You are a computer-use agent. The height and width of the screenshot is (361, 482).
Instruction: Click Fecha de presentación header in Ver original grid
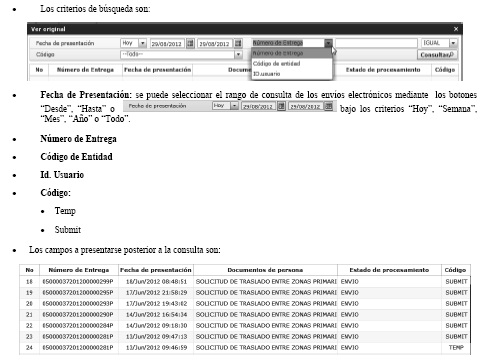tap(158, 70)
